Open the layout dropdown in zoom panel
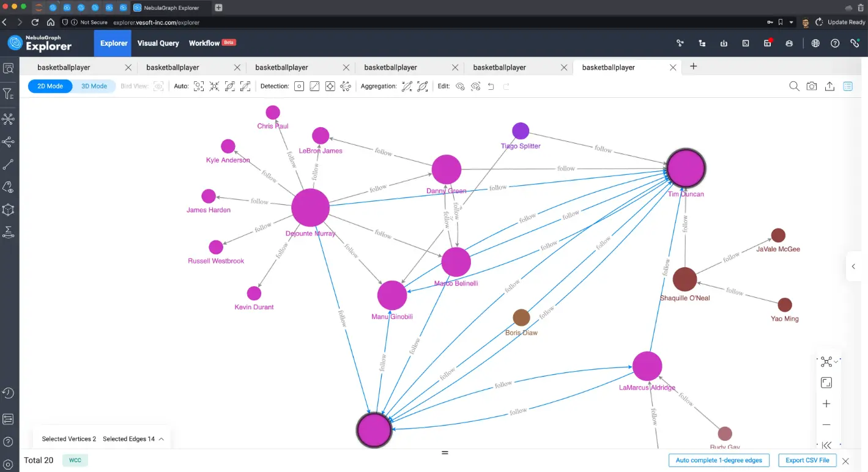Screen dimensions: 868x472 coord(829,362)
